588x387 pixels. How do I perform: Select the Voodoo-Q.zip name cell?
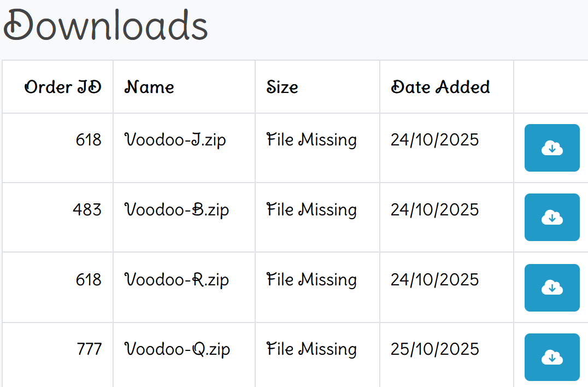pyautogui.click(x=178, y=349)
